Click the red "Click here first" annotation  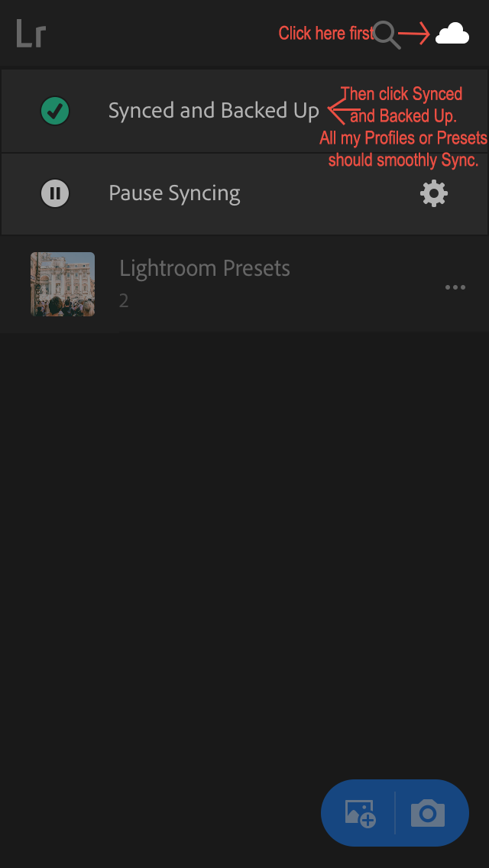coord(325,34)
